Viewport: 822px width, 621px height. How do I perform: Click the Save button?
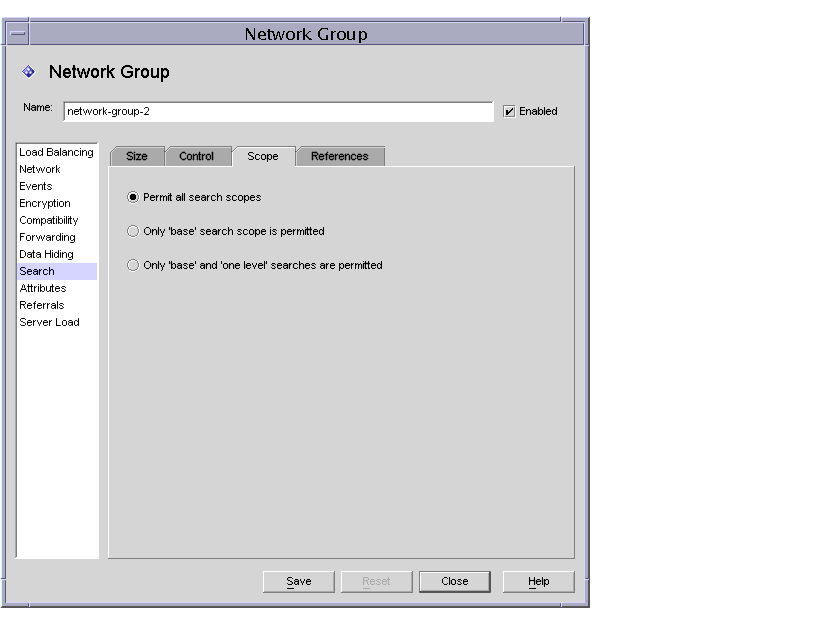point(298,581)
